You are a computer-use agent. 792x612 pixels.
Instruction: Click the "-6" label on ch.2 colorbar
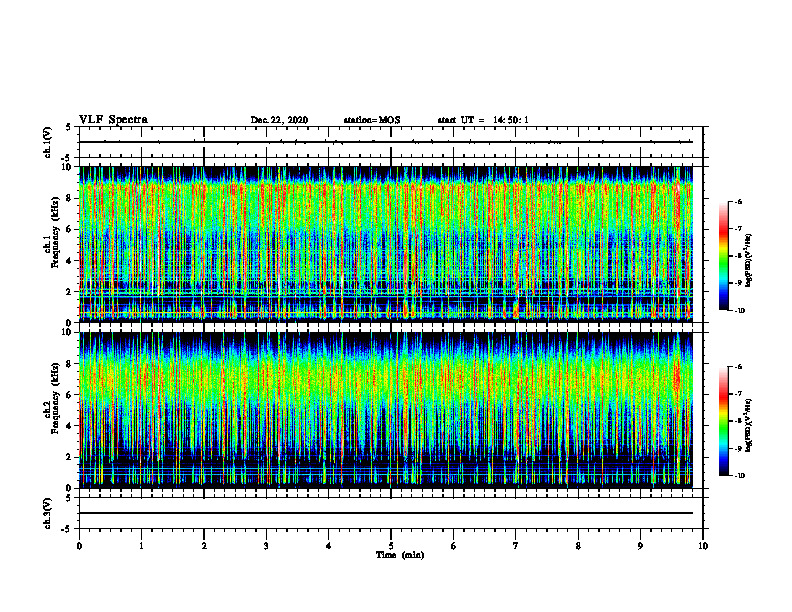tap(738, 367)
